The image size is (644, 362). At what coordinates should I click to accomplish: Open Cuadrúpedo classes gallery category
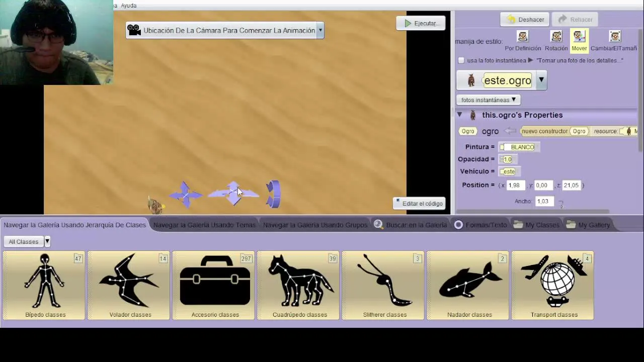tap(298, 286)
